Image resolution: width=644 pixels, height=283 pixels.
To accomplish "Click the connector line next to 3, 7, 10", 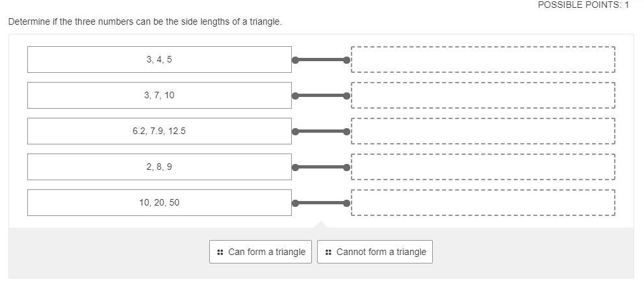I will pyautogui.click(x=321, y=96).
